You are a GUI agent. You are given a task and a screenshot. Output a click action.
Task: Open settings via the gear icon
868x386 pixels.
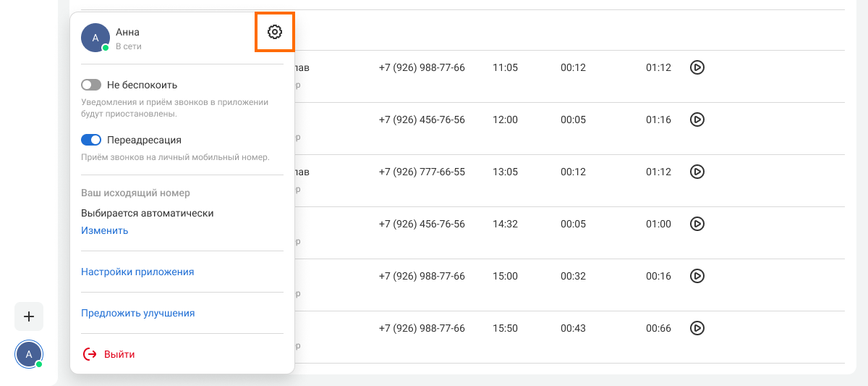pos(274,32)
